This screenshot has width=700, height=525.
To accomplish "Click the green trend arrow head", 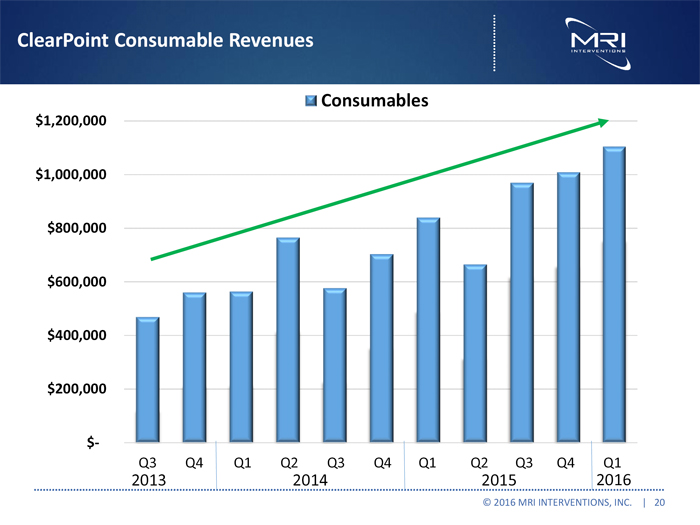I will click(x=602, y=122).
